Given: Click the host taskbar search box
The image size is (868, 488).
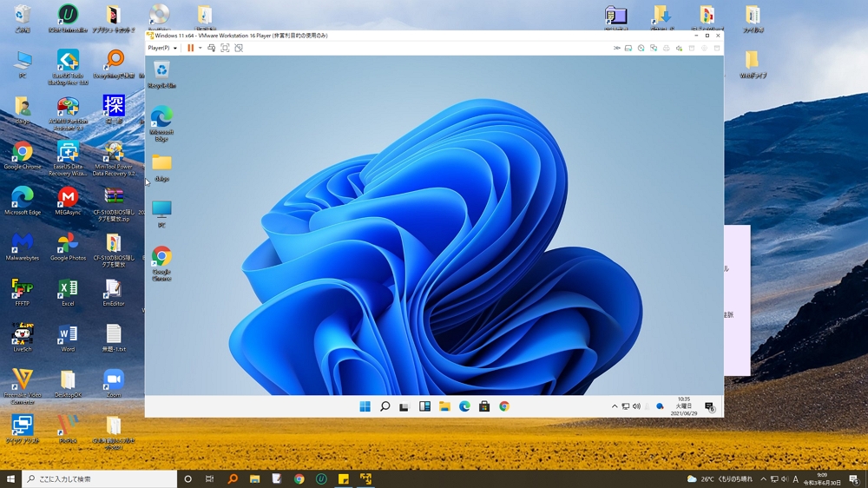Looking at the screenshot, I should [100, 479].
